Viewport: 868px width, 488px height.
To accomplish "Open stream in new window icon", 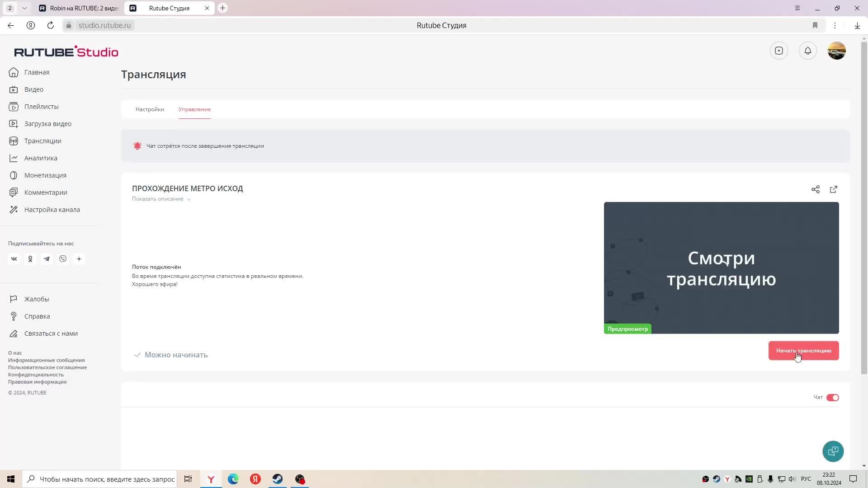I will (x=834, y=189).
